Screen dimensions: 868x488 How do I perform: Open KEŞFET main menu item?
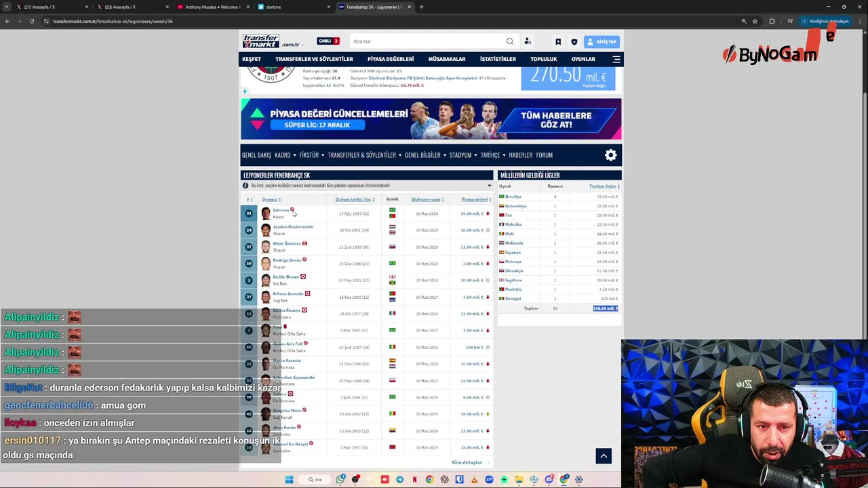pyautogui.click(x=252, y=59)
